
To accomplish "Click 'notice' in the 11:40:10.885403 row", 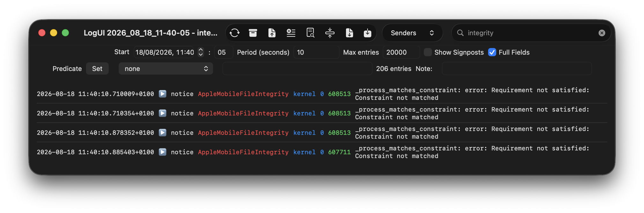I will pos(182,152).
